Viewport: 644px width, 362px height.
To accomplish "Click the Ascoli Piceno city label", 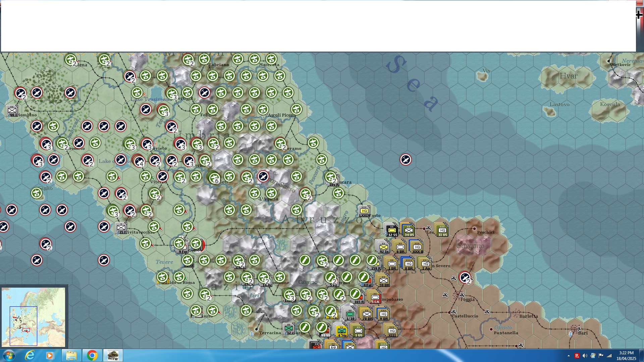I will point(282,115).
